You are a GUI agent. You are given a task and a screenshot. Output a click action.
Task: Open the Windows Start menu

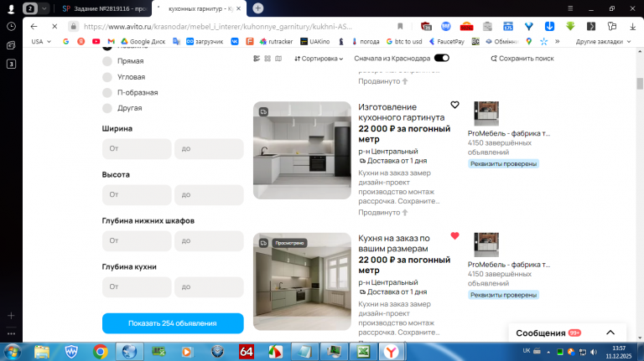tap(13, 352)
